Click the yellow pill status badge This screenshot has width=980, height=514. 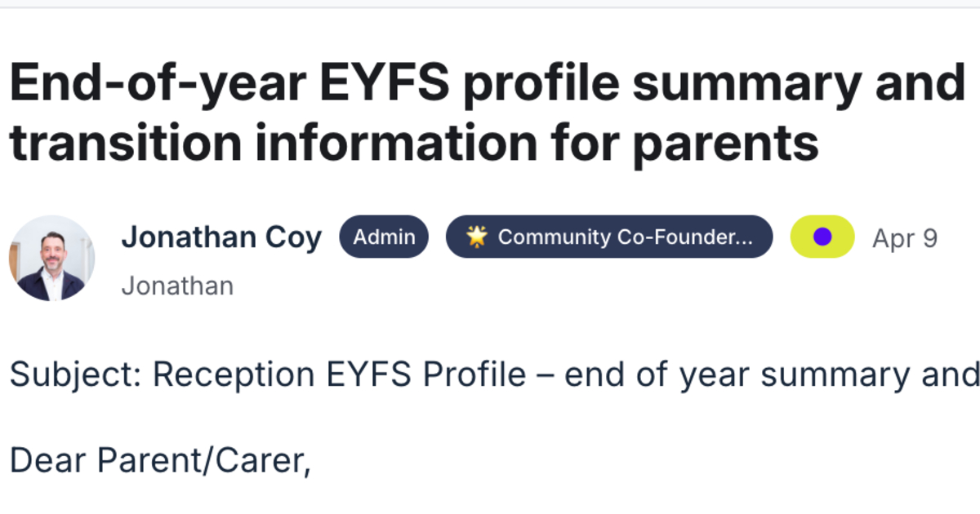click(x=822, y=237)
